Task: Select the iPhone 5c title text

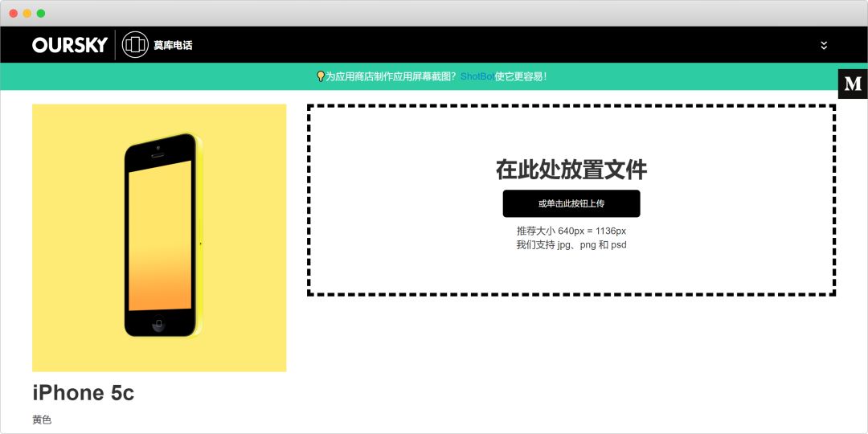Action: (x=83, y=393)
